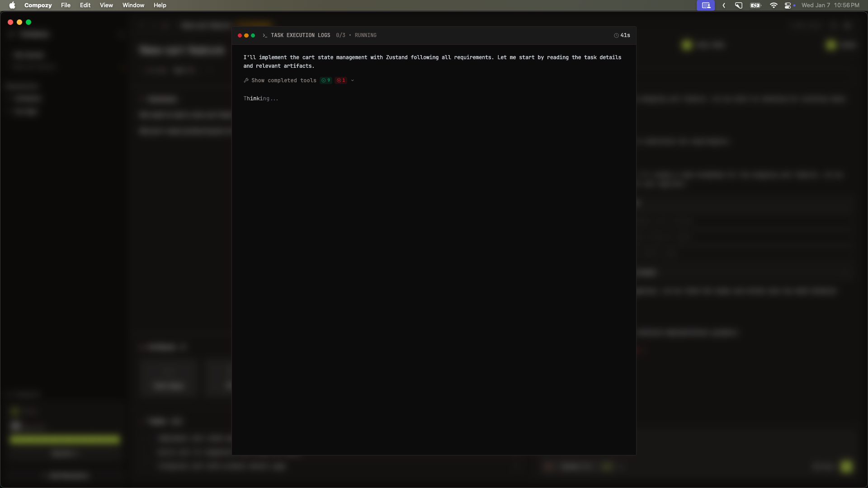Open the Apple menu
The image size is (868, 488).
coord(12,5)
